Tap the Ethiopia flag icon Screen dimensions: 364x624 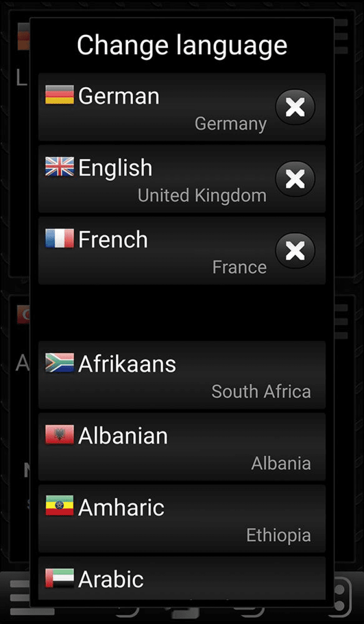point(60,506)
